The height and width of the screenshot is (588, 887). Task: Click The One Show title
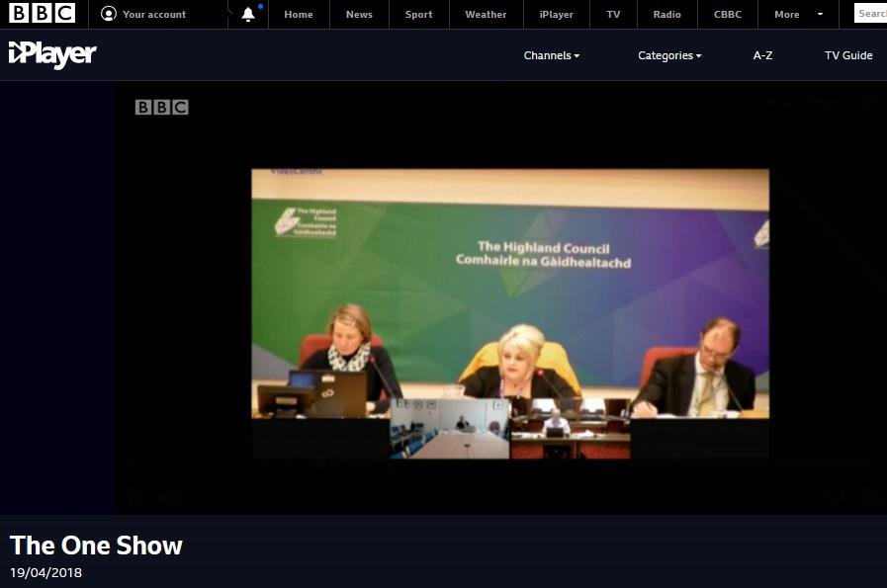coord(97,546)
